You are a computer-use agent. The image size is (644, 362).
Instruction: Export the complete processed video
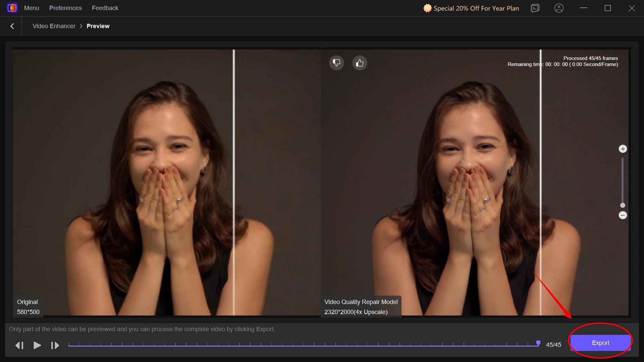[600, 343]
